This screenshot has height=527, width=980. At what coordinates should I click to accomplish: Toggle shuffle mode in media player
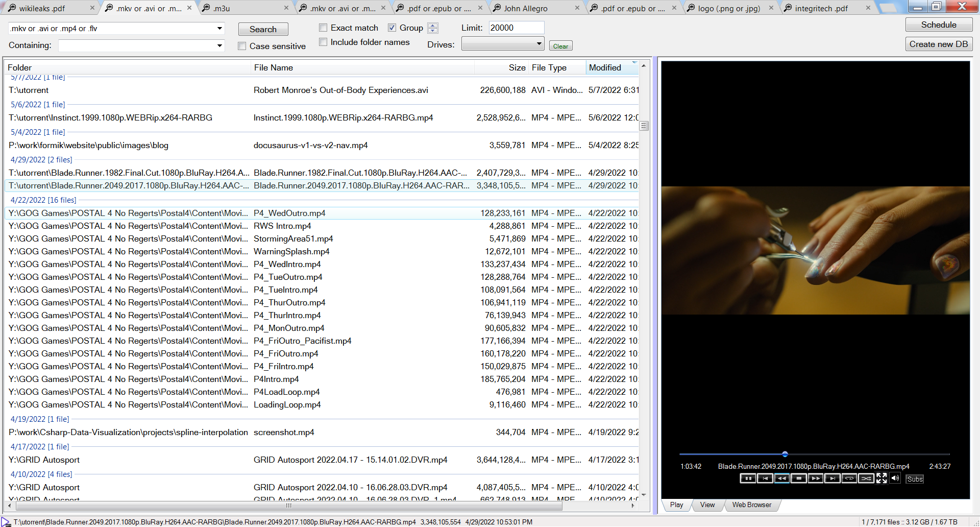[x=866, y=478]
